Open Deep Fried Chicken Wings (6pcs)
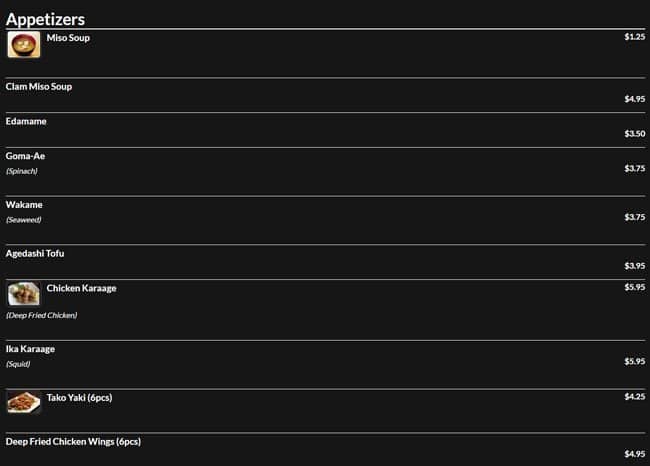This screenshot has height=466, width=650. point(73,441)
